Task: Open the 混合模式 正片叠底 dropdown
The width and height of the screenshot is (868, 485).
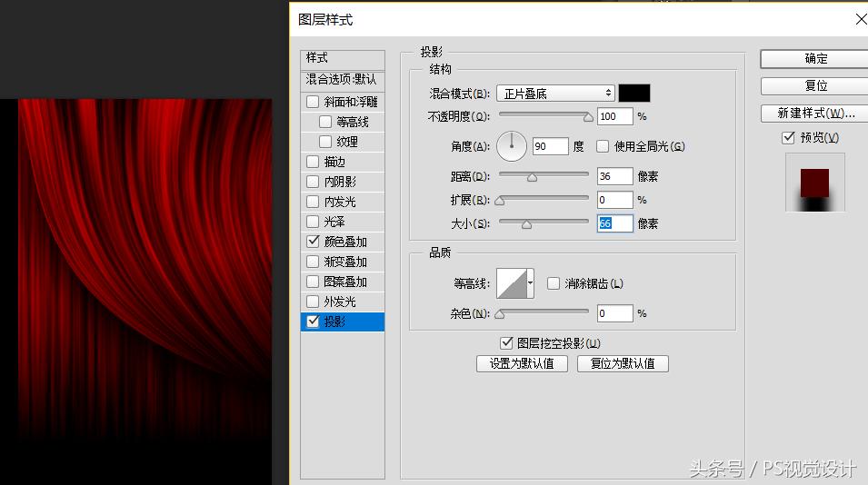Action: point(555,94)
